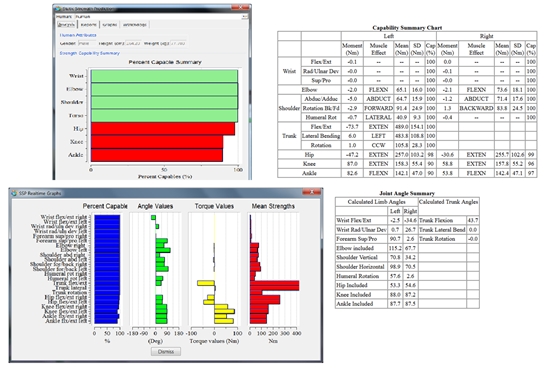Image resolution: width=545 pixels, height=372 pixels.
Task: Click the Angle Values heading
Action: coord(155,206)
